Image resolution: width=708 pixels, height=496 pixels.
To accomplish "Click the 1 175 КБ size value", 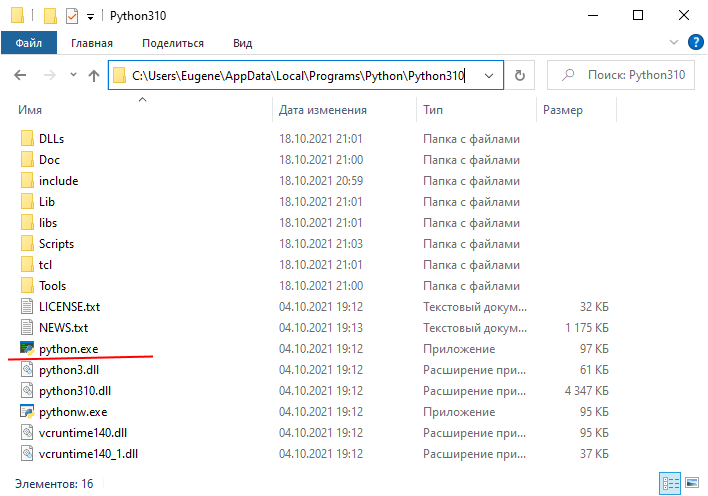I will (x=587, y=328).
